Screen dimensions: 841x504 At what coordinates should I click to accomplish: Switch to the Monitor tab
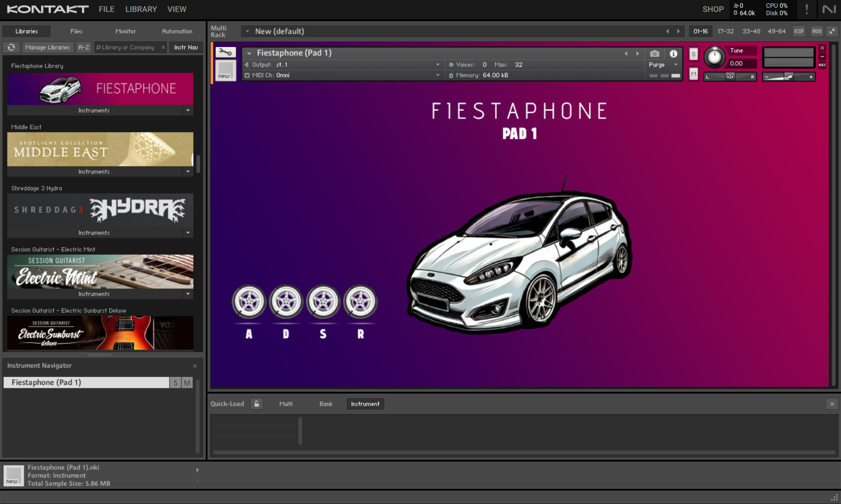click(x=126, y=31)
